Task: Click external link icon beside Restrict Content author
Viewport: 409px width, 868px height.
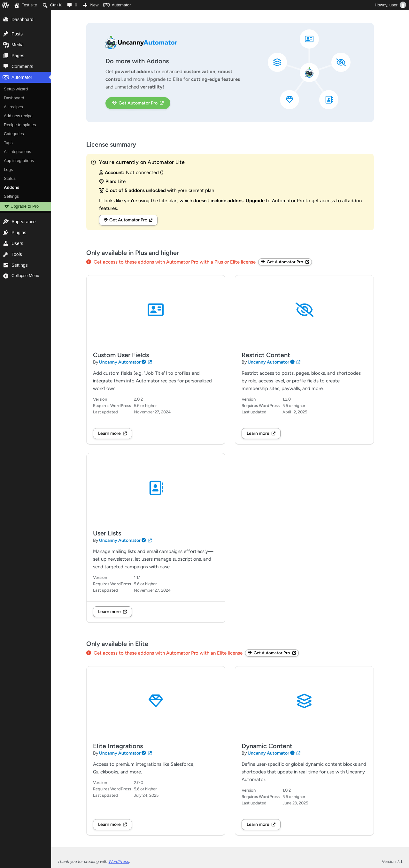Action: click(x=298, y=362)
